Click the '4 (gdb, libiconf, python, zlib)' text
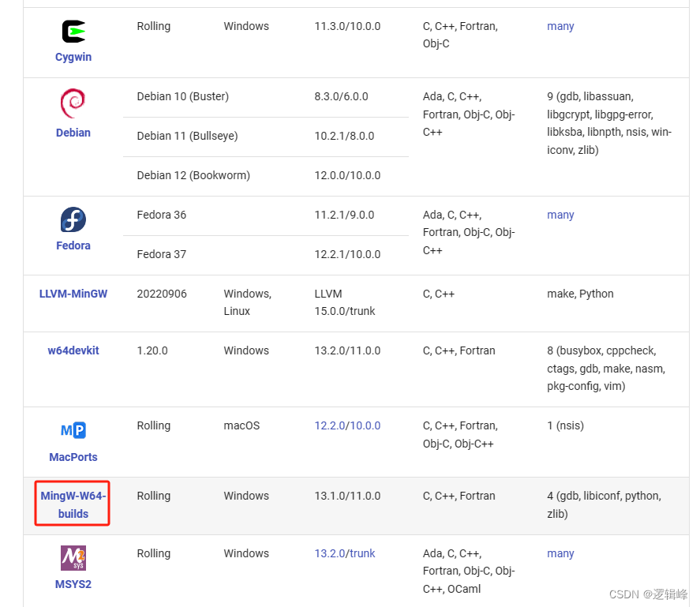Screen dimensions: 700x607 [604, 504]
